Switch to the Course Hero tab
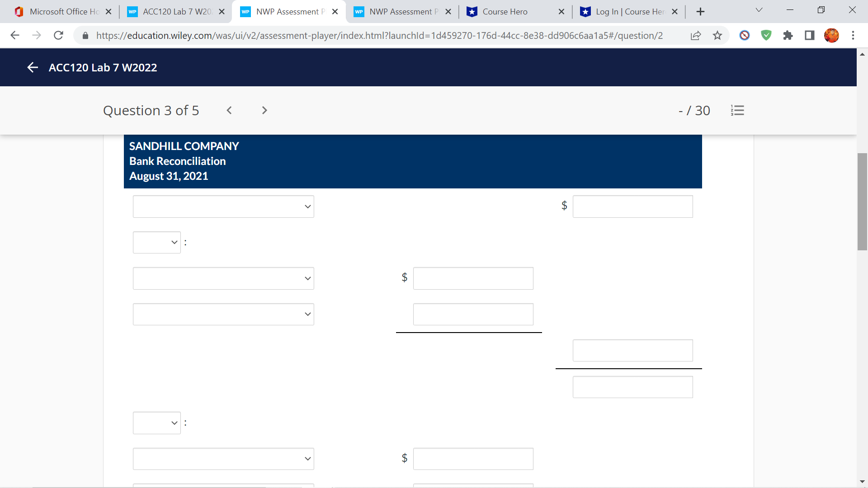868x488 pixels. [x=505, y=11]
